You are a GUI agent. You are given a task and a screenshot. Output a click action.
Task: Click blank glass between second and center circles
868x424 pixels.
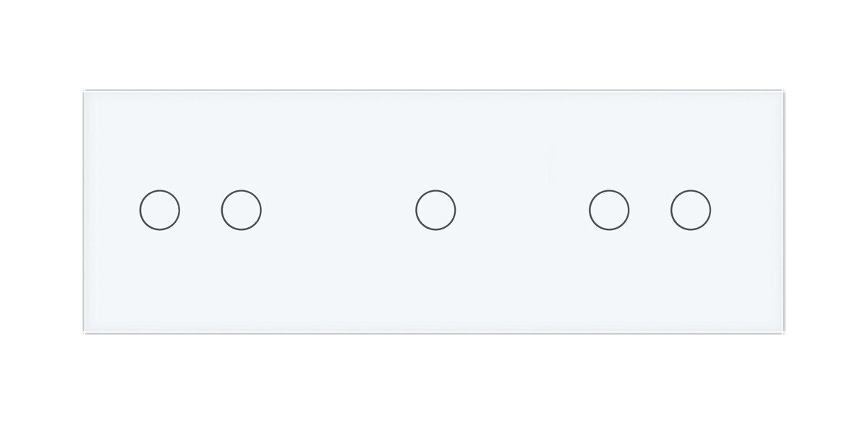(339, 210)
